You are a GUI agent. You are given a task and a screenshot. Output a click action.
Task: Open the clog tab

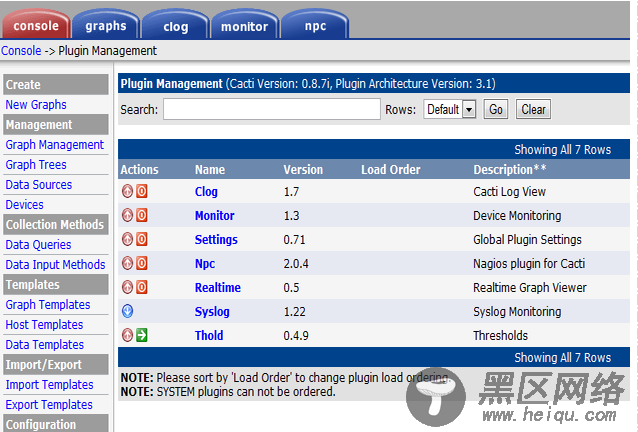(x=175, y=25)
